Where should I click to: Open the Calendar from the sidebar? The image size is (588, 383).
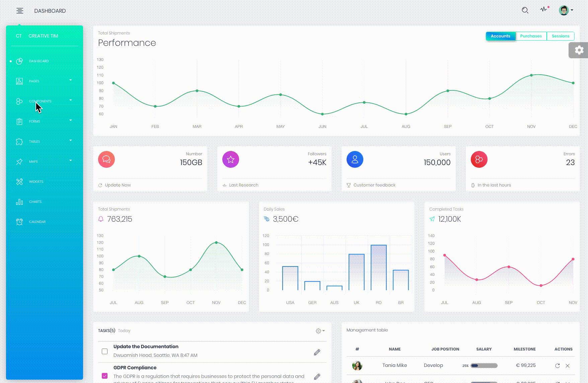(x=37, y=222)
